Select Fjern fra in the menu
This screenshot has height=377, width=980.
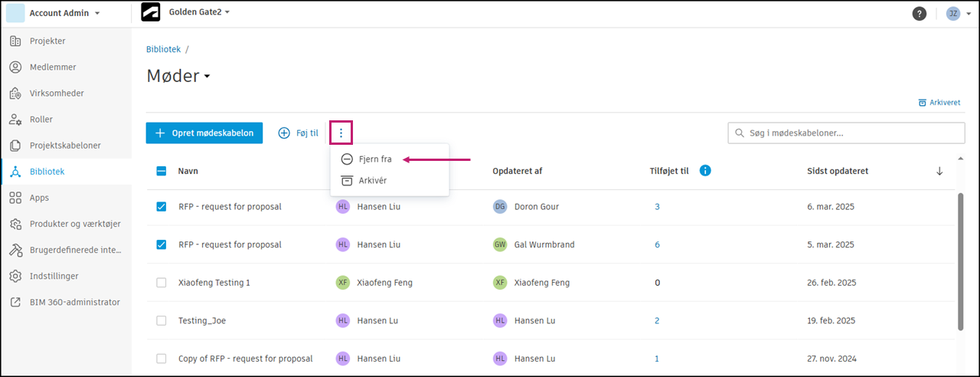click(375, 159)
